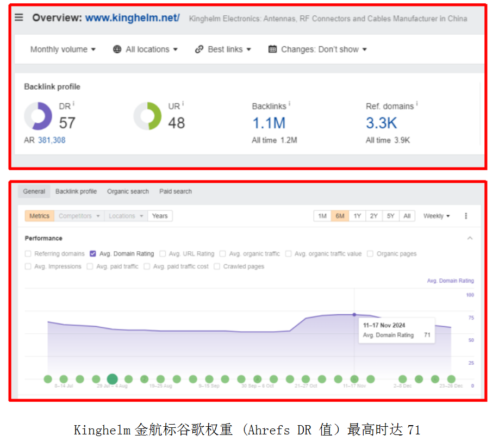Screen dimensions: 499x448
Task: Click the green marker above 8–14 Jul
Action: pyautogui.click(x=64, y=379)
